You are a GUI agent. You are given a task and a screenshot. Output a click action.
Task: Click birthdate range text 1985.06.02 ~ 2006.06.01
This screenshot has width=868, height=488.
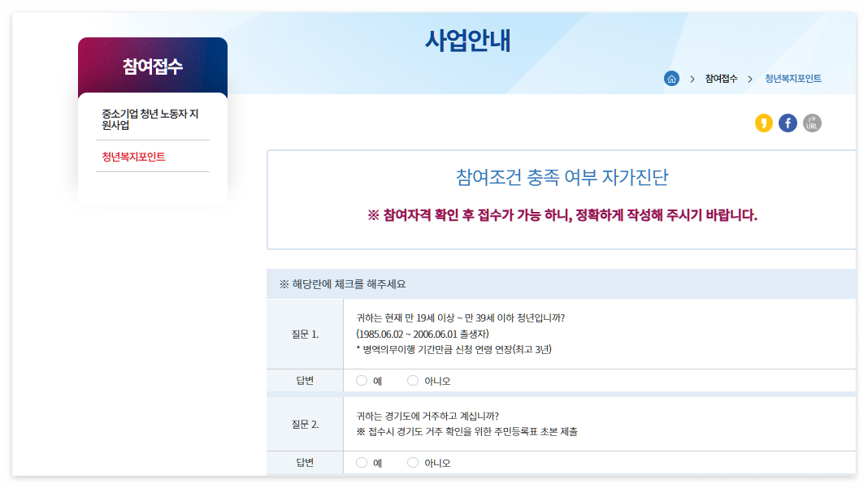423,335
